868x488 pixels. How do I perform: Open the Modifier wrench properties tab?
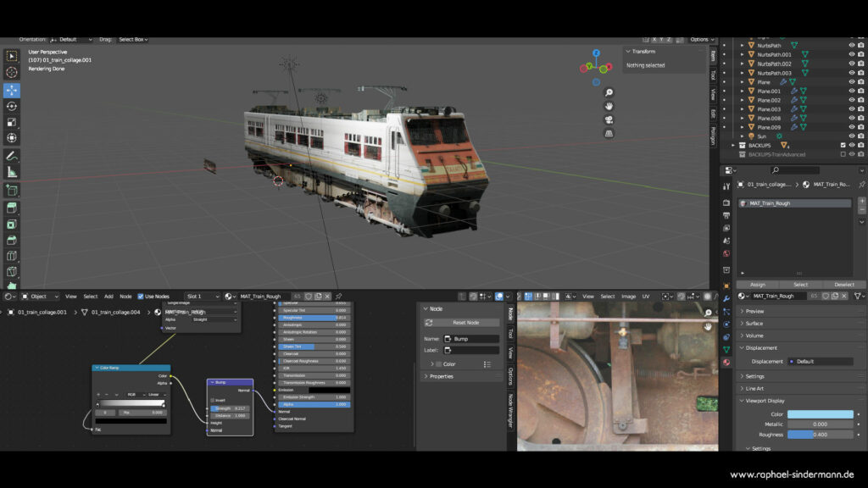(x=726, y=299)
